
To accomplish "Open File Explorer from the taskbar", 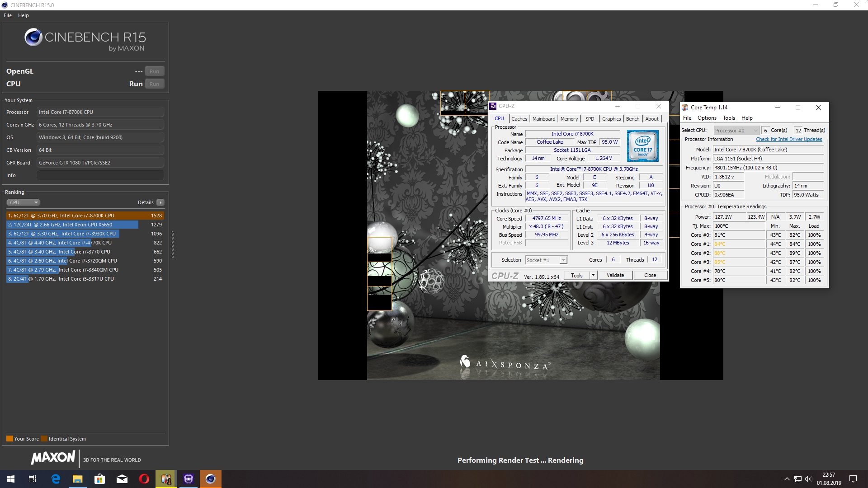I will [78, 479].
